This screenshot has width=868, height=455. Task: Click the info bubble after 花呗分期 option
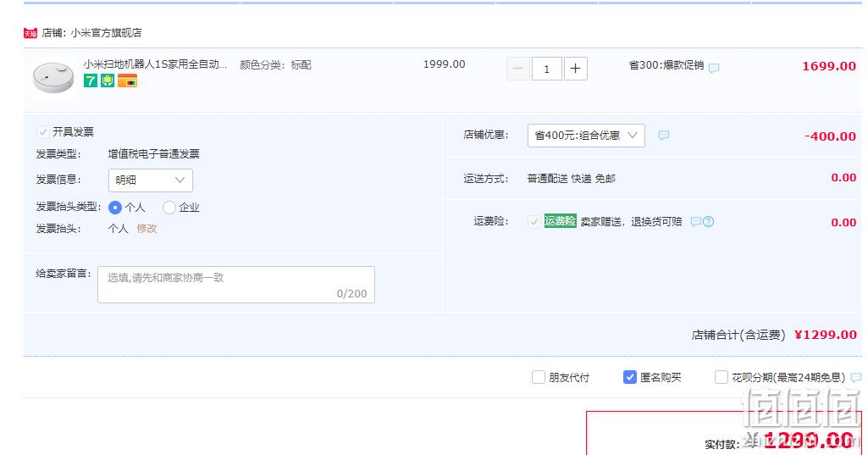[x=856, y=378]
